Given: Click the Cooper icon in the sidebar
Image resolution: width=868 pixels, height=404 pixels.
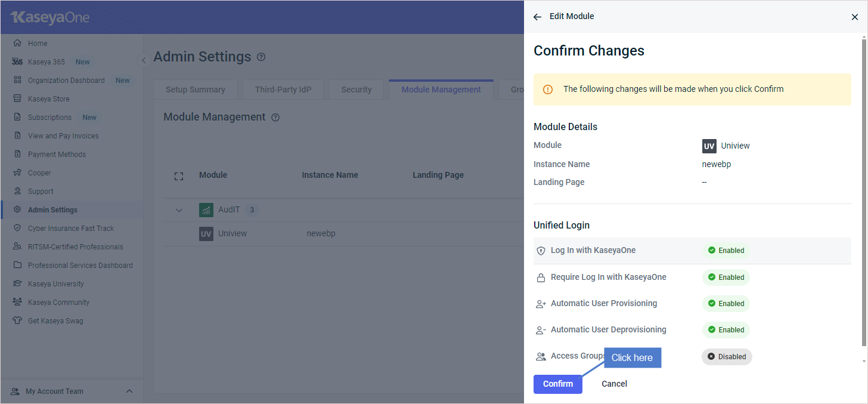Looking at the screenshot, I should click(17, 172).
